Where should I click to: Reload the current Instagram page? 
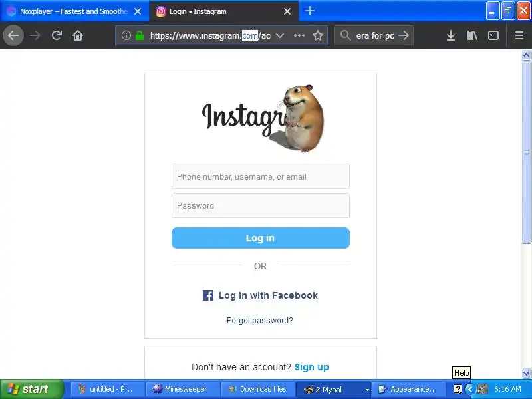tap(57, 35)
